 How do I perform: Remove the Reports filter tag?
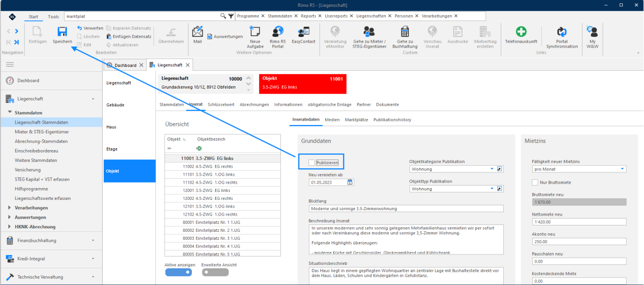[x=320, y=16]
